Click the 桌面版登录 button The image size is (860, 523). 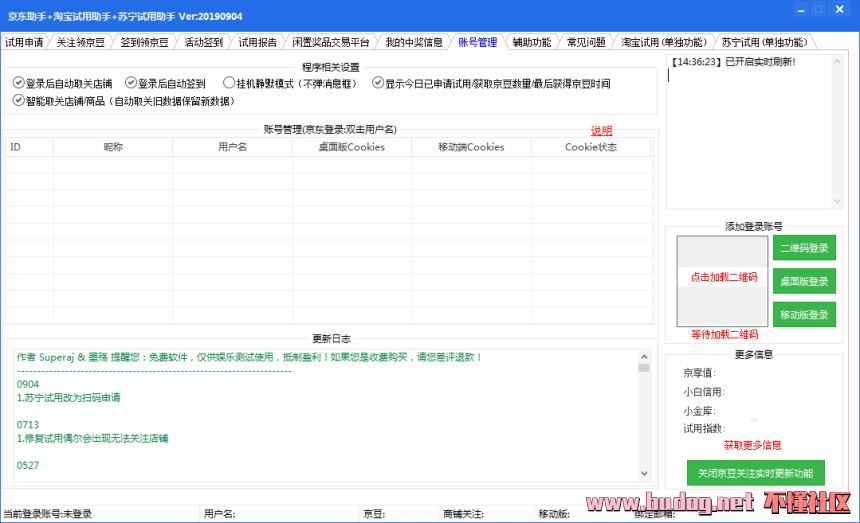tap(804, 281)
